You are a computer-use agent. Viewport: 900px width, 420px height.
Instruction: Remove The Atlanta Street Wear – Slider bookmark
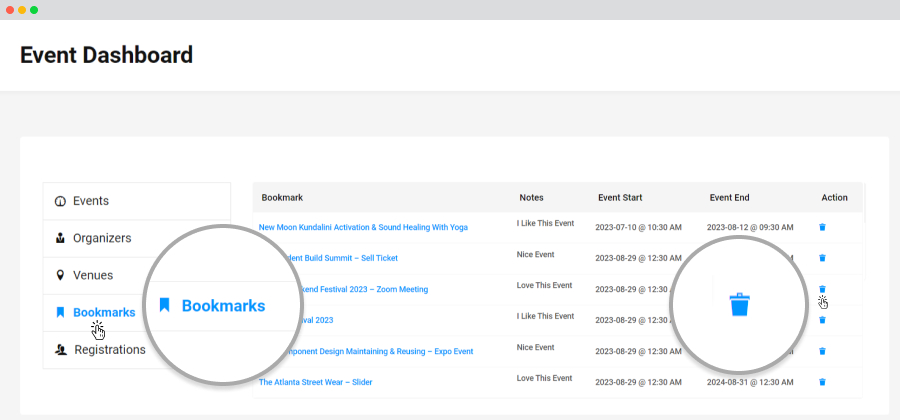coord(822,382)
